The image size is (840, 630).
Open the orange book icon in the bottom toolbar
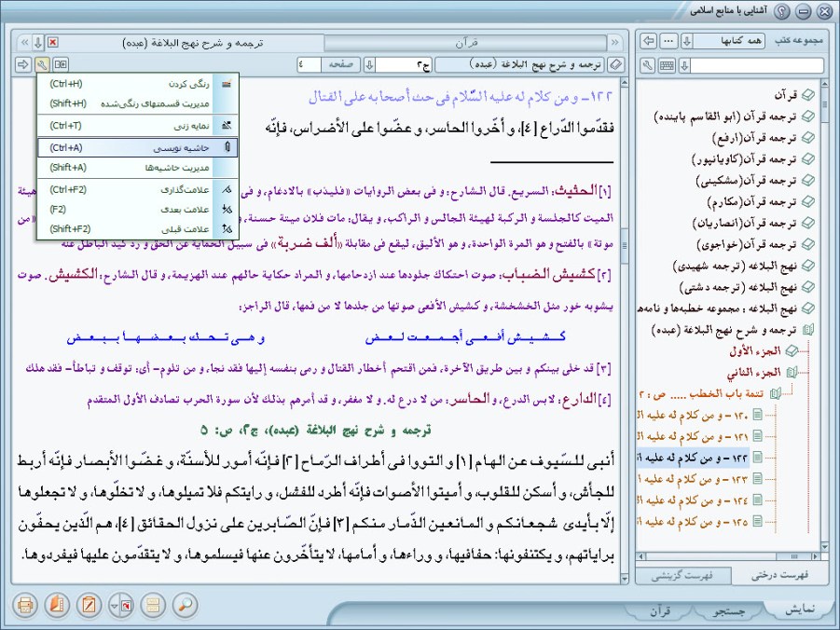click(57, 605)
